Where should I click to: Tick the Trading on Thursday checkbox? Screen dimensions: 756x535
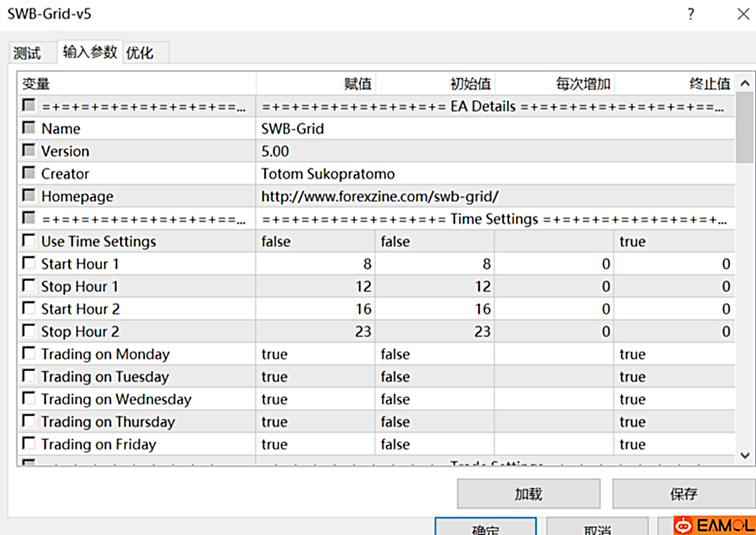point(29,421)
